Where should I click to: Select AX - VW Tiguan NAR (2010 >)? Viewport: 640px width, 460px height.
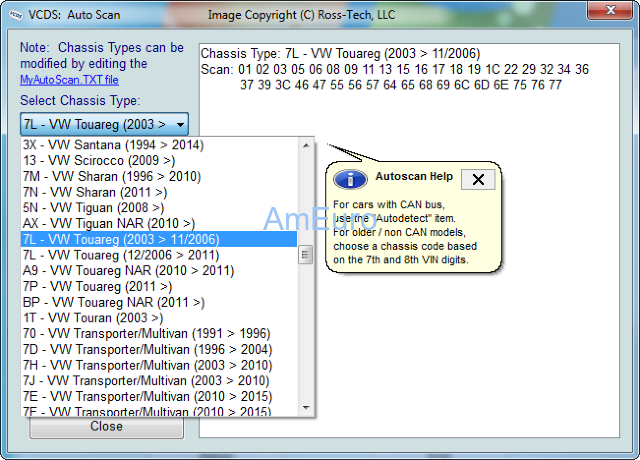(159, 224)
